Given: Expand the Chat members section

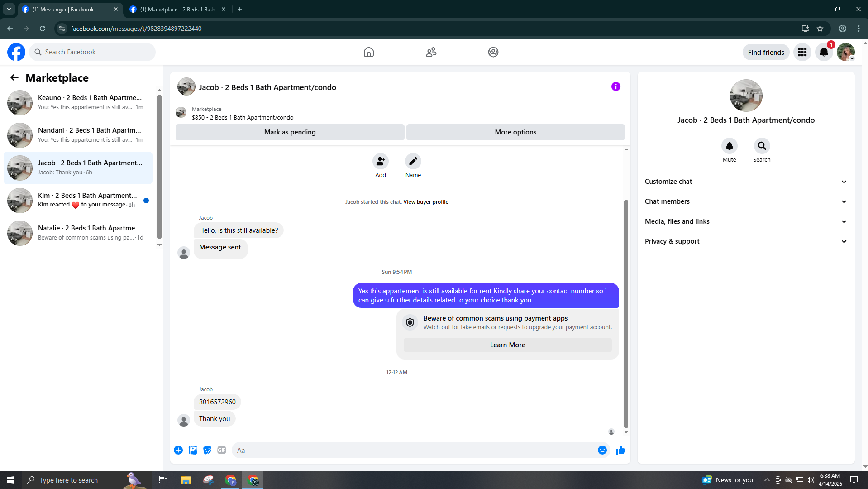Looking at the screenshot, I should click(746, 201).
